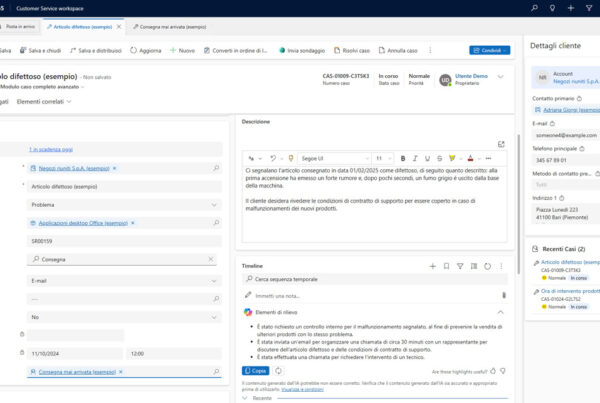Click the Articolo difettoso (esempio) title field
The height and width of the screenshot is (403, 600).
coord(124,186)
